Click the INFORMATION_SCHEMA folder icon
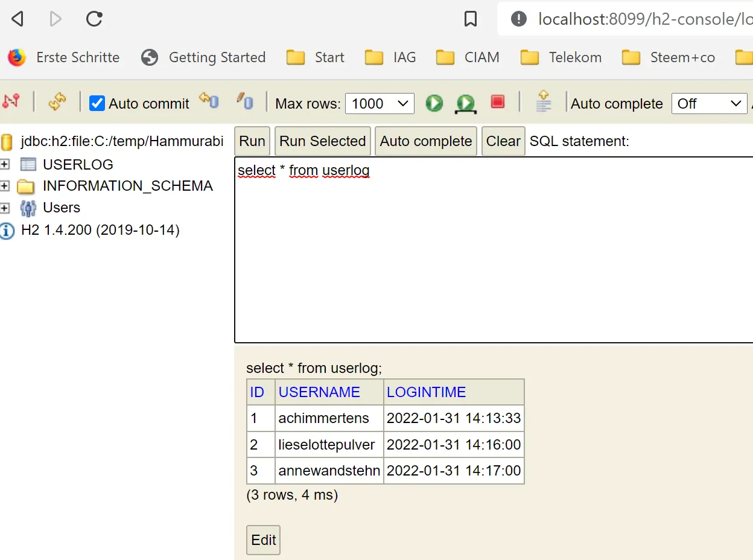Screen dimensions: 753x560 point(26,186)
